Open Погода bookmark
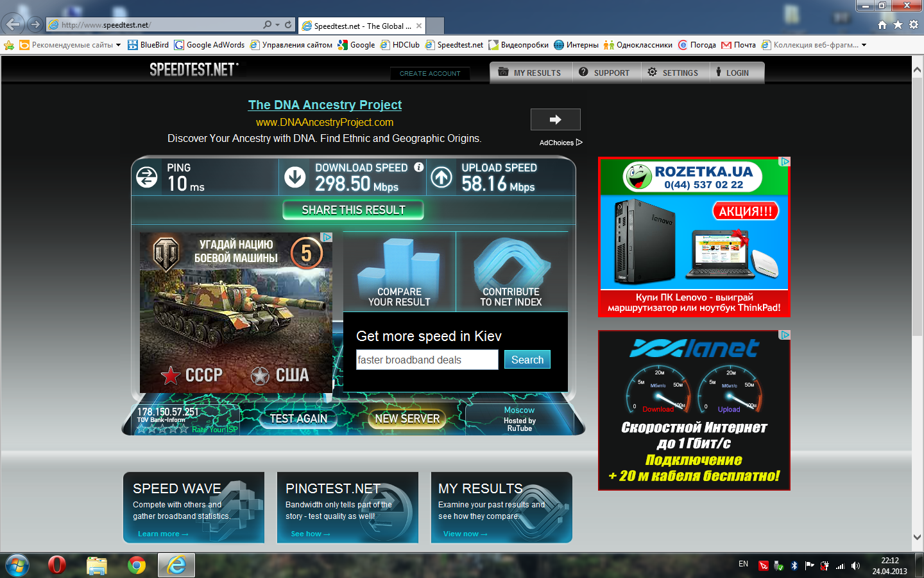Viewport: 924px width, 578px height. click(x=697, y=45)
